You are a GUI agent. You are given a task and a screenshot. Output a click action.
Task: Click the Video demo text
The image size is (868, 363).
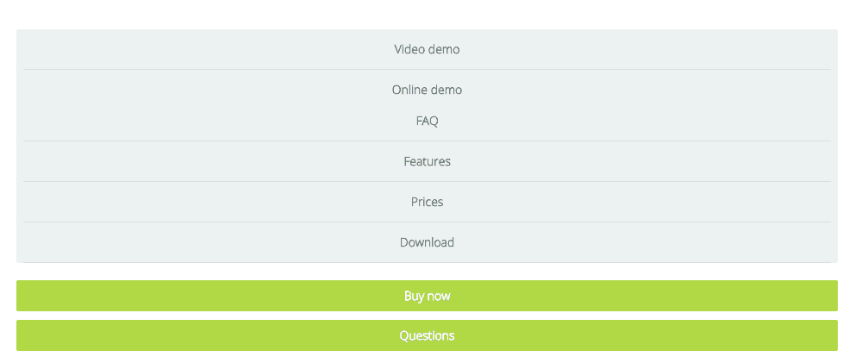point(427,49)
